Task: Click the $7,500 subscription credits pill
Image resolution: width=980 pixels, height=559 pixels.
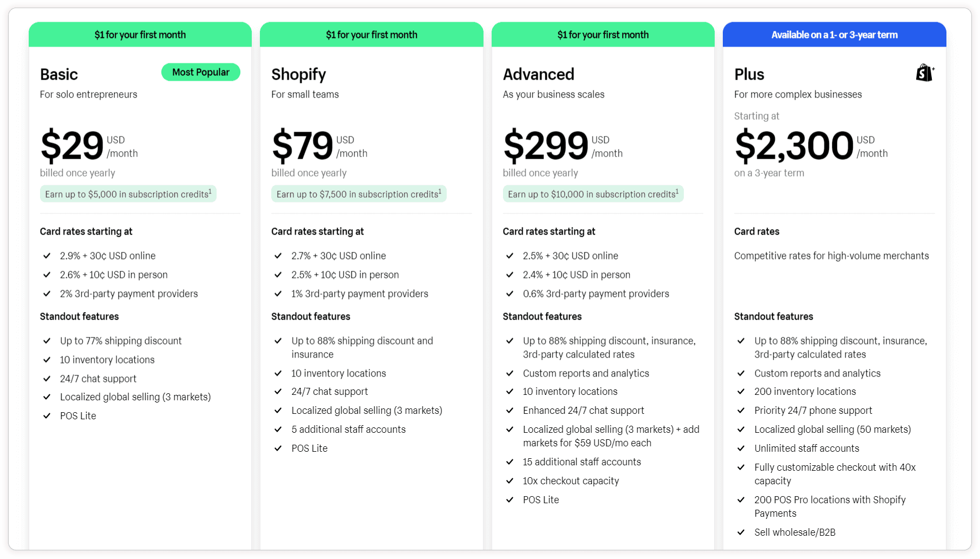Action: click(358, 194)
